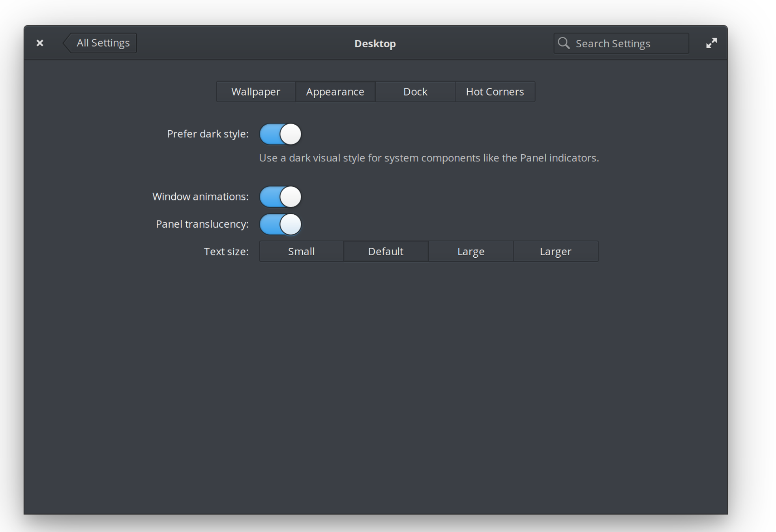This screenshot has height=532, width=776.
Task: Close the Desktop settings window
Action: point(40,43)
